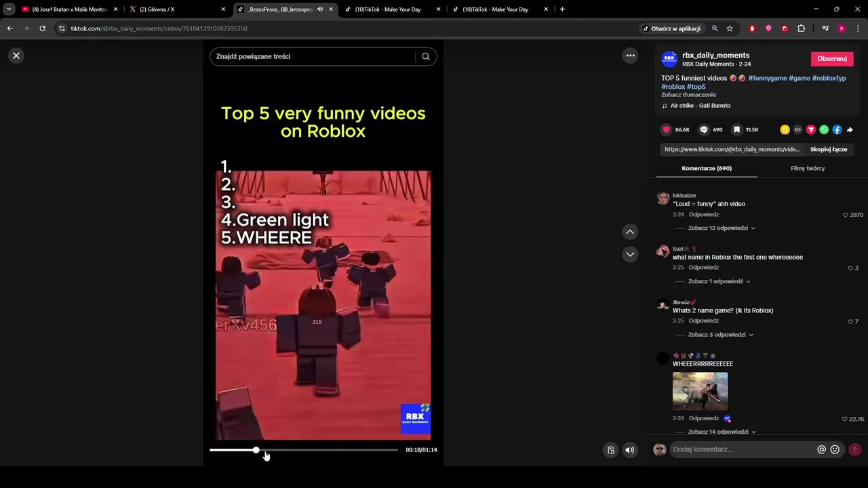868x488 pixels.
Task: Expand Zobacz 12 odpowiedzi replies
Action: click(x=722, y=228)
